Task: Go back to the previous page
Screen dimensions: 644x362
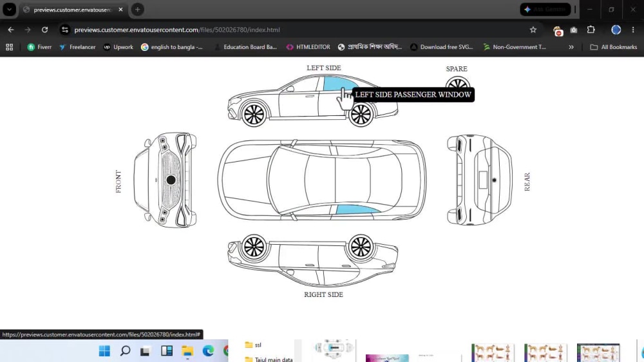Action: [x=11, y=30]
